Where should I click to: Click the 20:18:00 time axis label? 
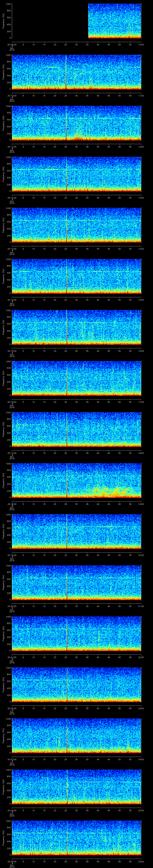pyautogui.click(x=12, y=504)
